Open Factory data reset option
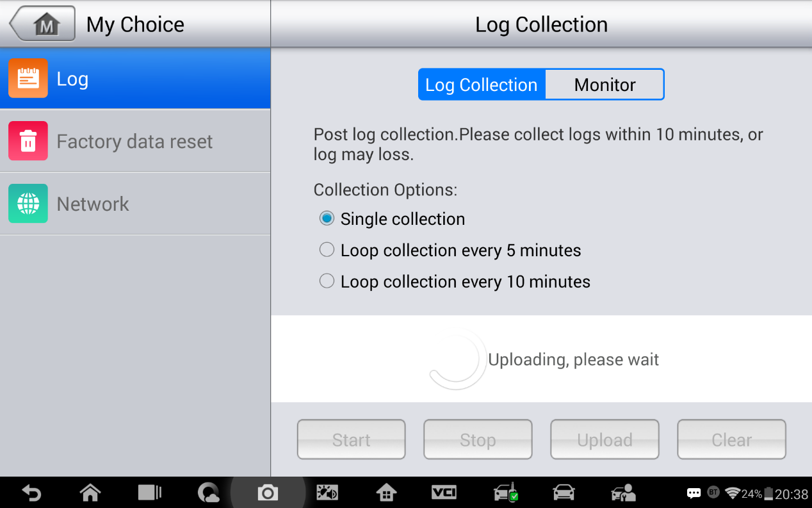This screenshot has width=812, height=508. pyautogui.click(x=135, y=141)
